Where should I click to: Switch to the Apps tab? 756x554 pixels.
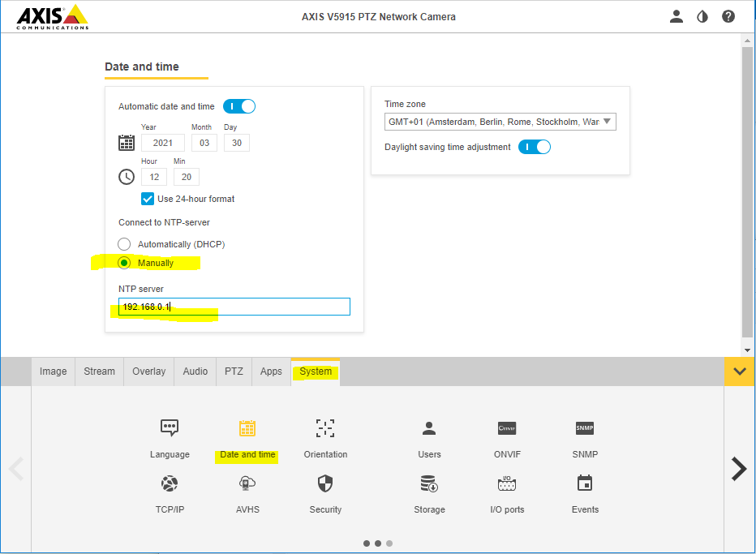pyautogui.click(x=271, y=371)
